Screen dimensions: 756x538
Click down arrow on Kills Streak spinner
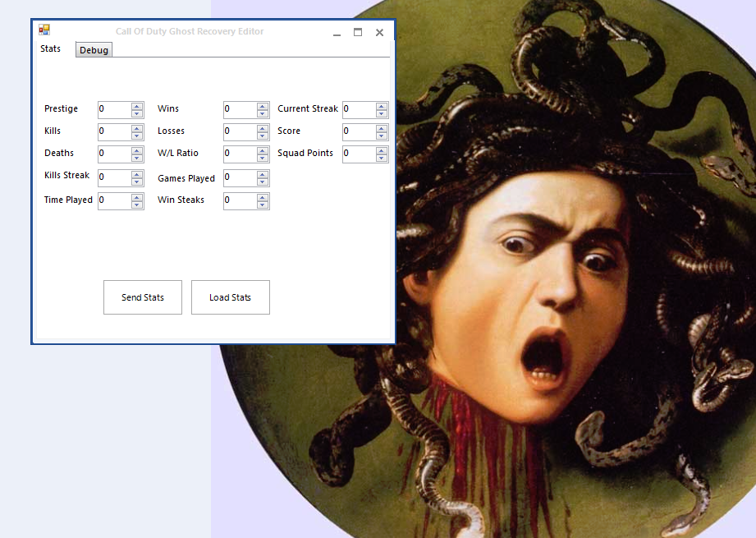click(137, 182)
